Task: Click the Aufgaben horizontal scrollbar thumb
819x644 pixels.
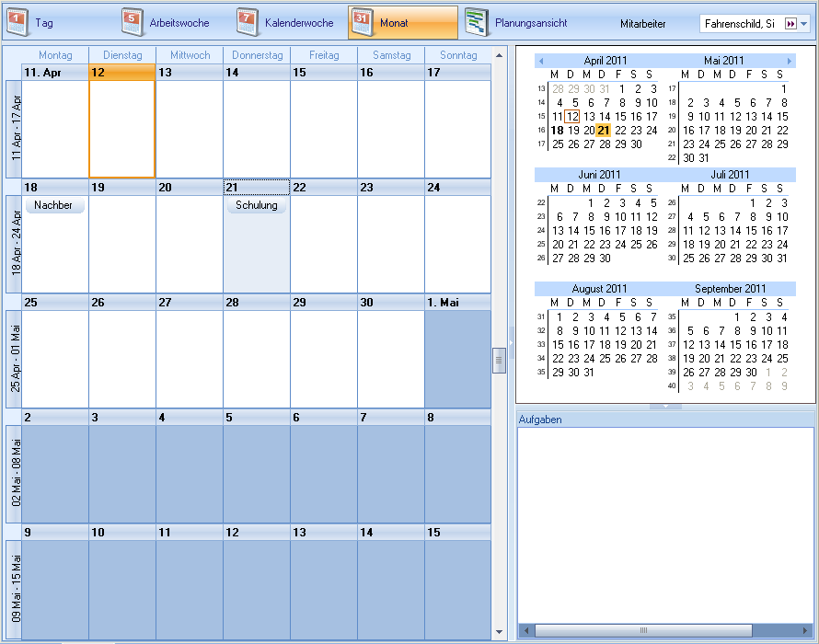Action: pyautogui.click(x=642, y=631)
